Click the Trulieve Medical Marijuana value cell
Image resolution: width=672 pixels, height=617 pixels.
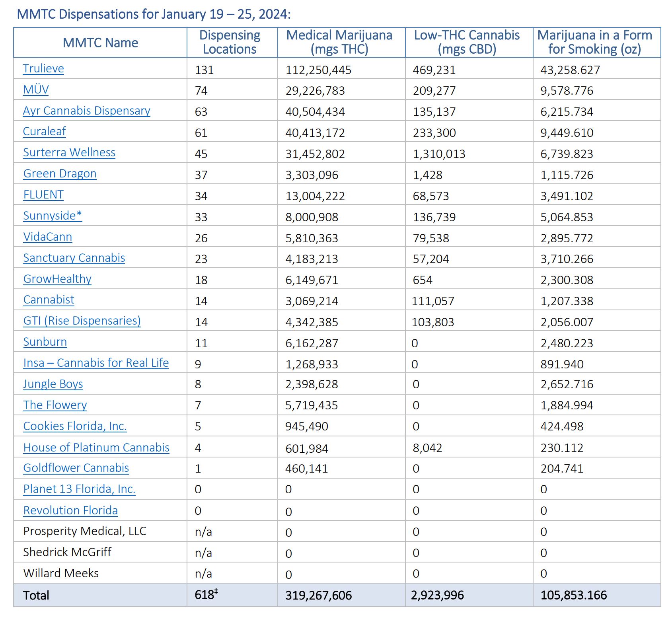point(318,70)
